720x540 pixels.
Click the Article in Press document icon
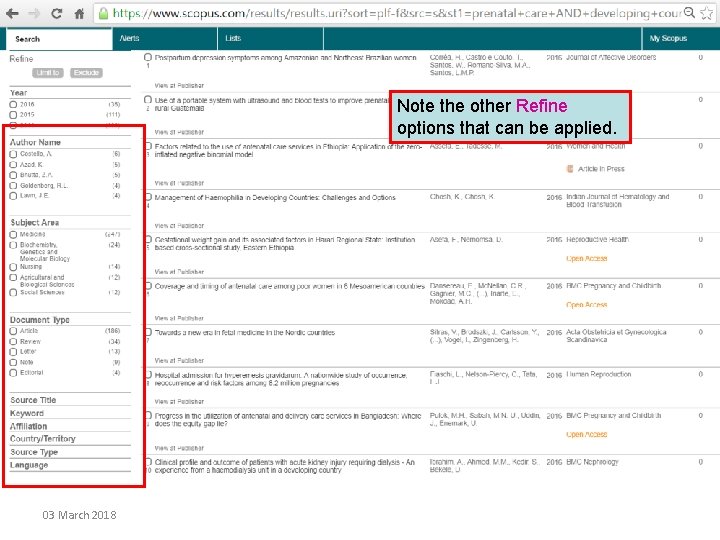570,169
